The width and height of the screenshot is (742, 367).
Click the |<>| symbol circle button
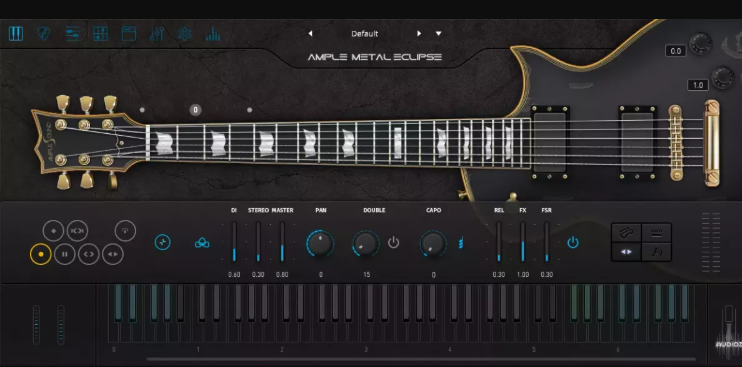click(x=77, y=231)
